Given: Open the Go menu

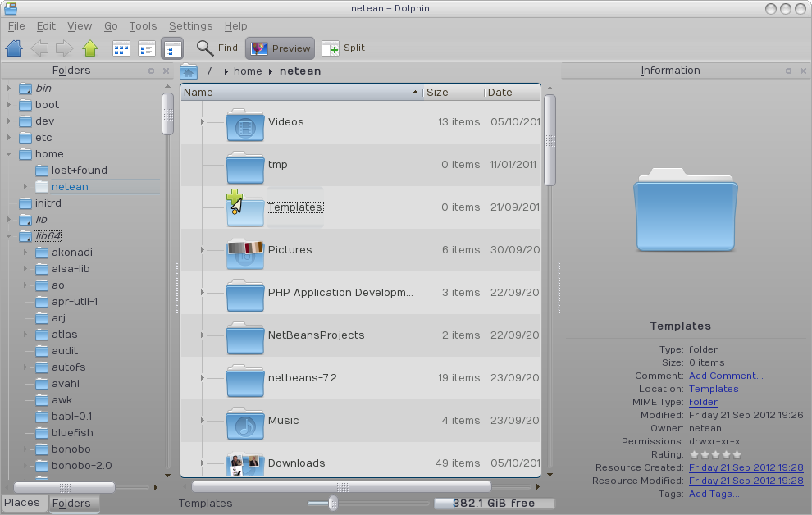Looking at the screenshot, I should (x=110, y=26).
